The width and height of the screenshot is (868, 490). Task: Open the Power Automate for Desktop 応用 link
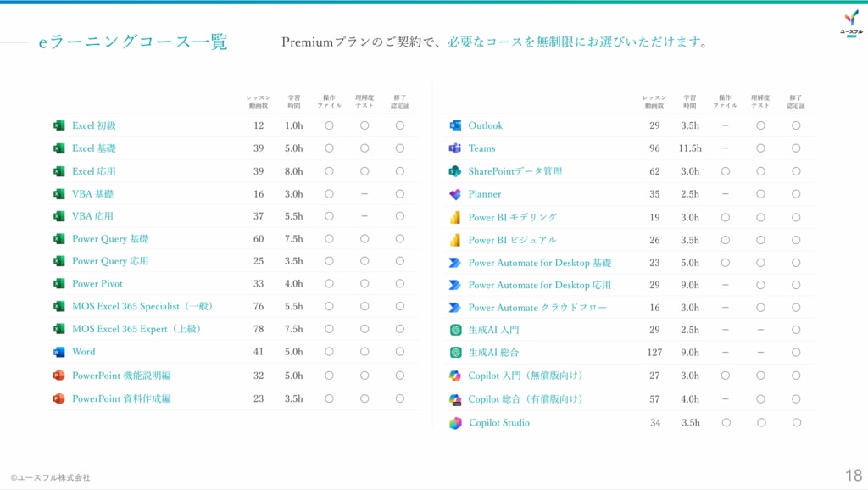tap(539, 286)
